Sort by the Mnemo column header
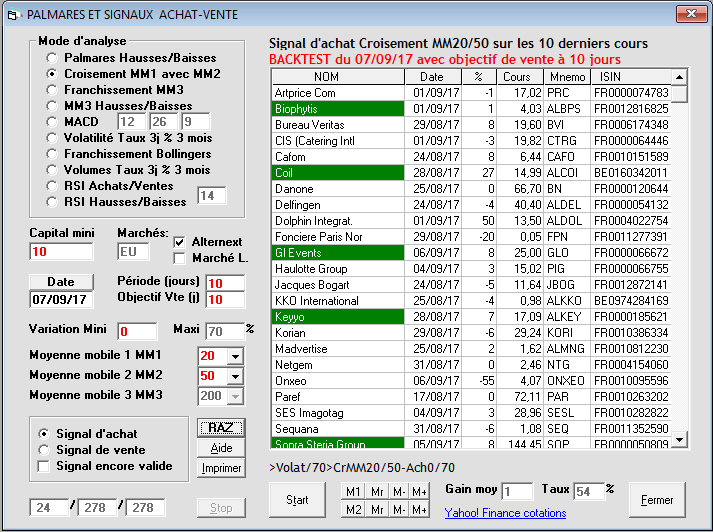This screenshot has height=532, width=713. pos(567,77)
